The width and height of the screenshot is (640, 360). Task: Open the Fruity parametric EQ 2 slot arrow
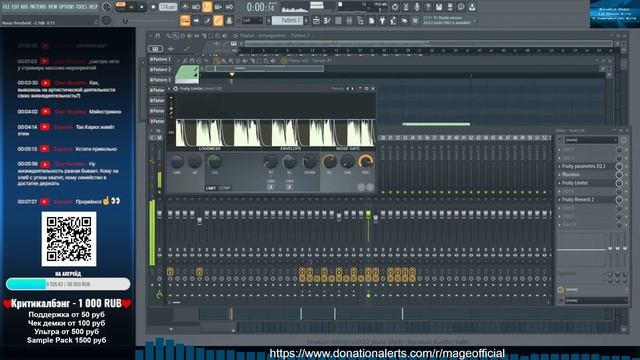559,167
